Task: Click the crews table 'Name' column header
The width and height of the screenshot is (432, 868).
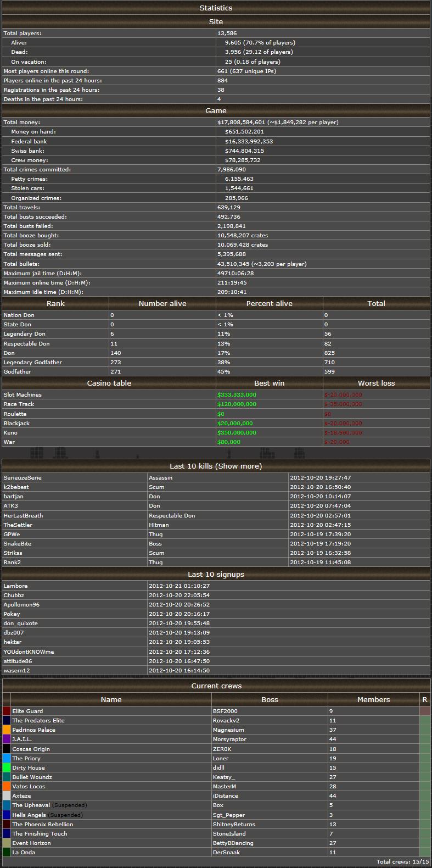Action: pyautogui.click(x=111, y=699)
